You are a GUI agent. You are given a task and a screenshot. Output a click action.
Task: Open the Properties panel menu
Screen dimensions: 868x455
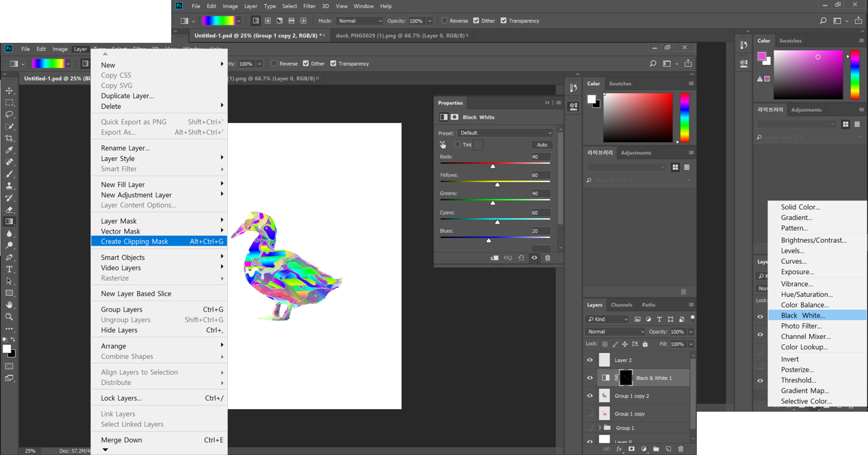point(558,103)
